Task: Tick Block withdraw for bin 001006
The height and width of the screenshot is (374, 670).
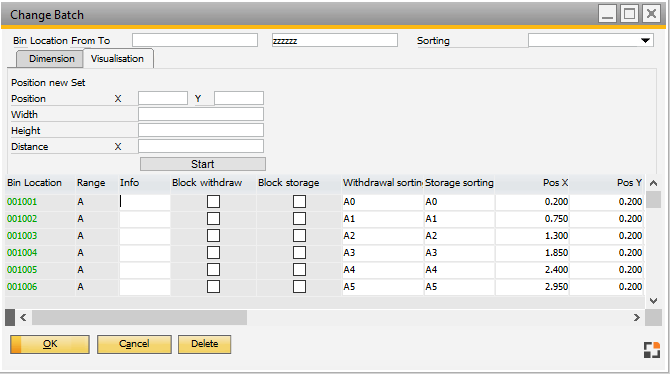Action: coord(213,286)
